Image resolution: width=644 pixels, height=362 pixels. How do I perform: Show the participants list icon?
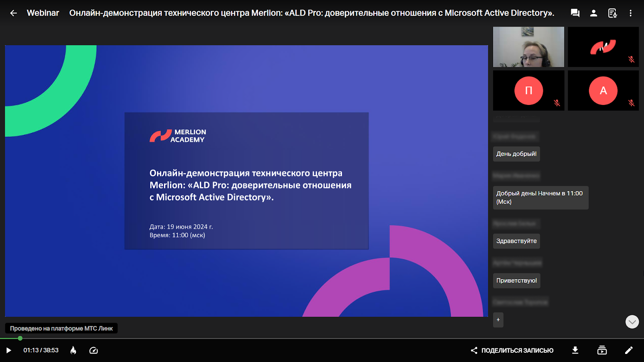click(x=594, y=13)
